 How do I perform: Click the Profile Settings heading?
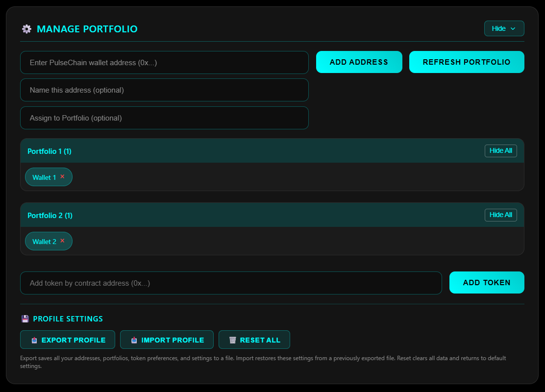click(68, 318)
